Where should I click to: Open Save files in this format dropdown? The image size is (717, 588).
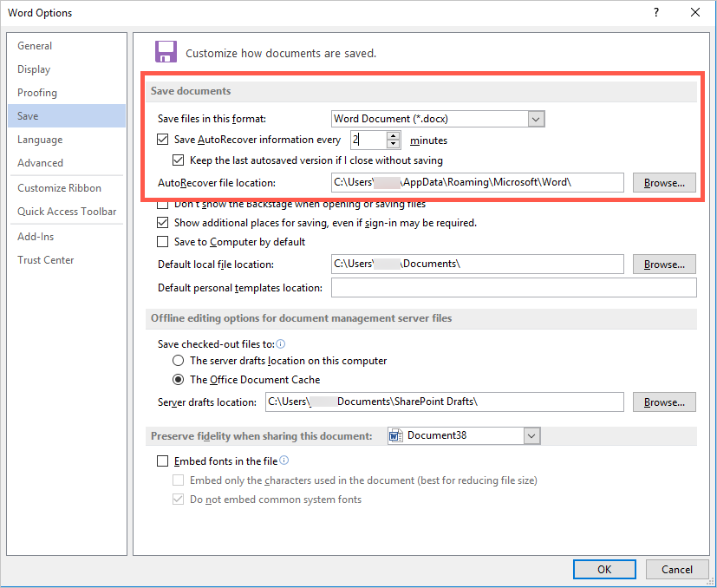(536, 119)
